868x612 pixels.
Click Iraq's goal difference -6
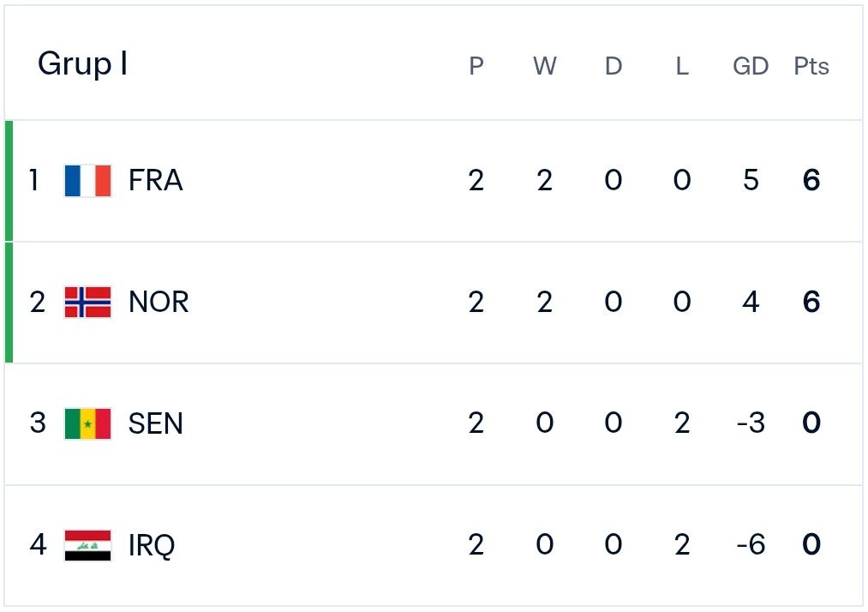(751, 545)
